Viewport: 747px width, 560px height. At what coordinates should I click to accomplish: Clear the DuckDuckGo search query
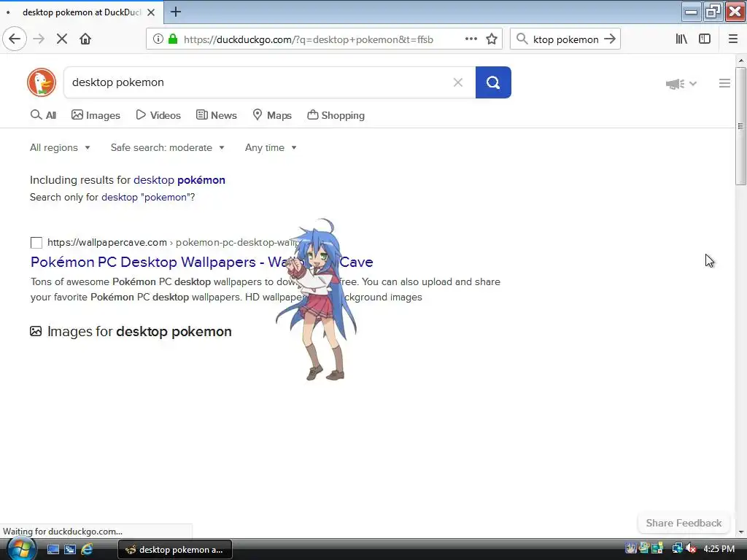click(458, 82)
